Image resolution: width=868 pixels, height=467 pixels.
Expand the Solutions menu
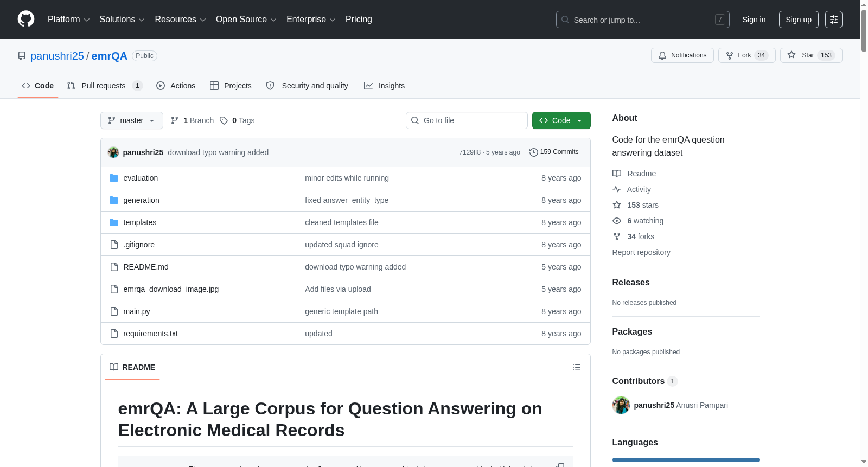click(122, 20)
